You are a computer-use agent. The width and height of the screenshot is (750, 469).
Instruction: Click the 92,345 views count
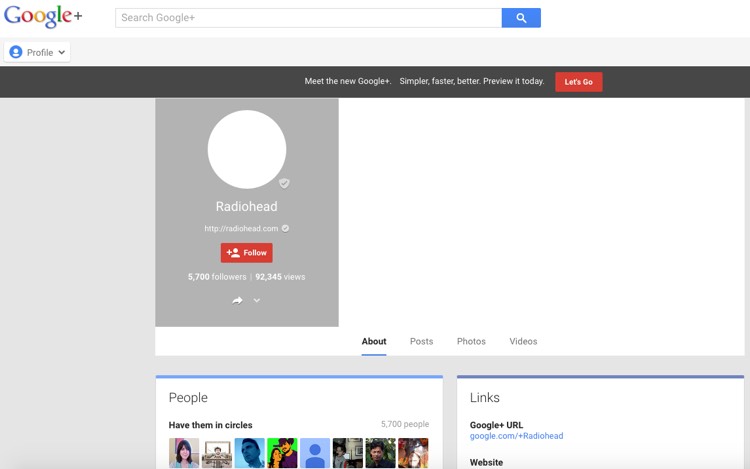click(280, 277)
